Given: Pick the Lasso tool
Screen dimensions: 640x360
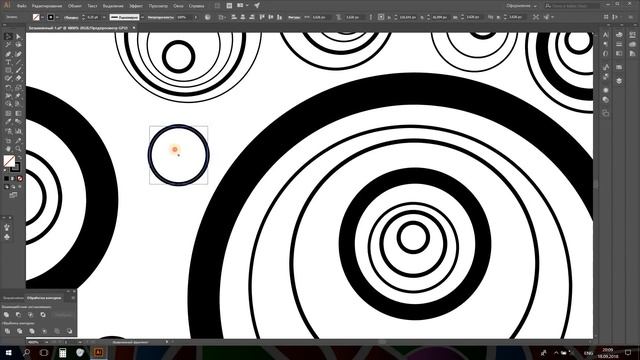Looking at the screenshot, I should click(x=18, y=45).
